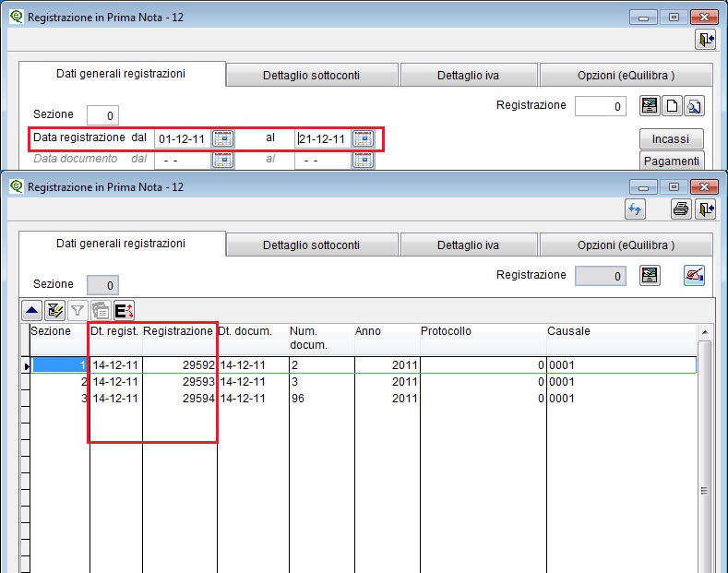The width and height of the screenshot is (728, 573).
Task: Click the exit door icon in lower window
Action: 705,209
